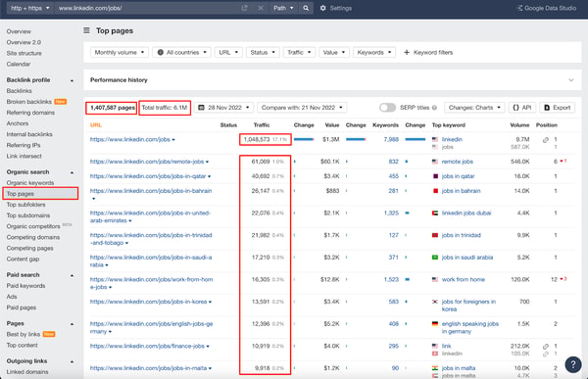Open URL in new tab icon
This screenshot has width=588, height=379.
(244, 8)
